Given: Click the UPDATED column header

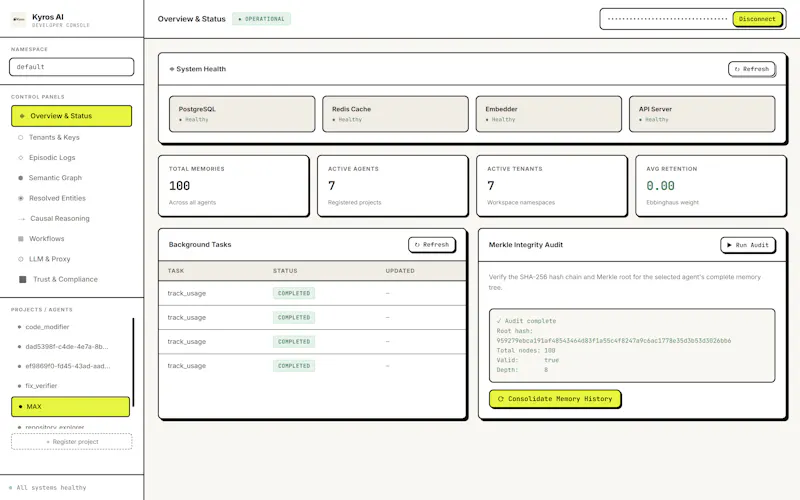Looking at the screenshot, I should (400, 271).
